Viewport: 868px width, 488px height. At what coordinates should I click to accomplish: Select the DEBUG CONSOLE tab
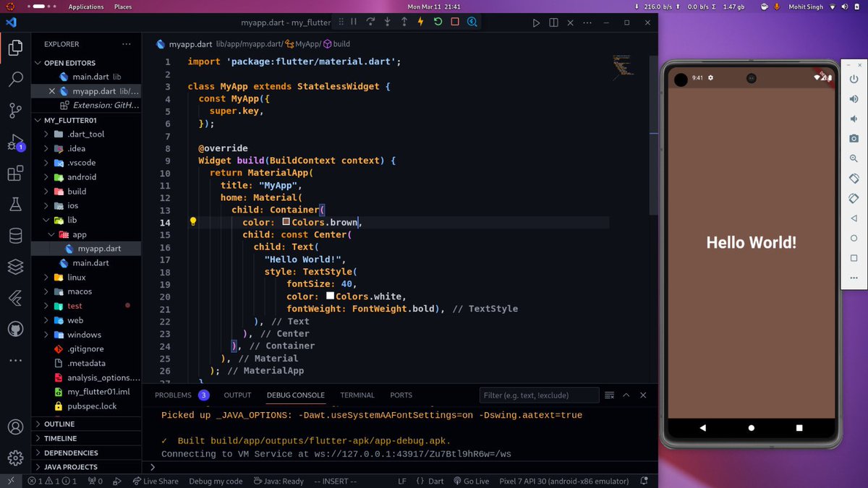296,395
